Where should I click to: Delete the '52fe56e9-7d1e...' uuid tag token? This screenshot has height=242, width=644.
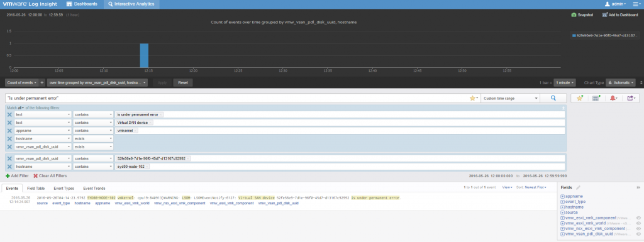189,158
